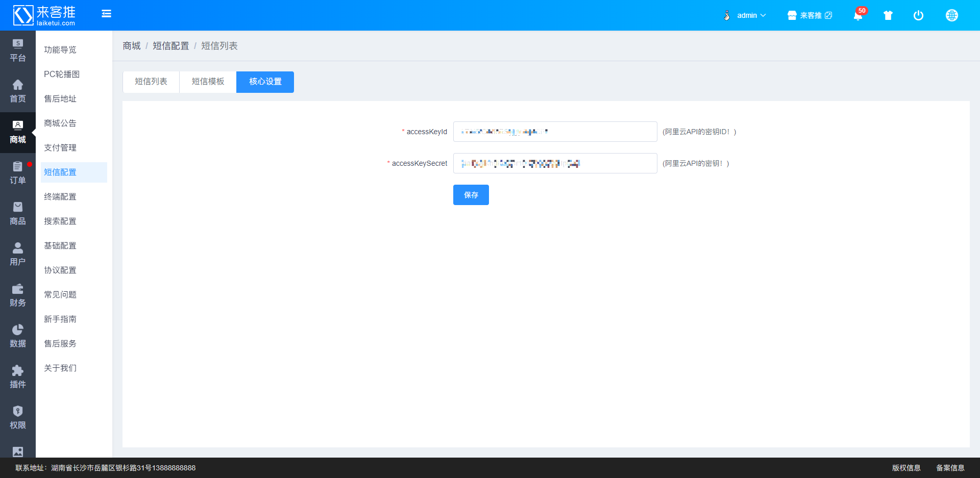
Task: Switch to the 核心设置 tab
Action: 265,82
